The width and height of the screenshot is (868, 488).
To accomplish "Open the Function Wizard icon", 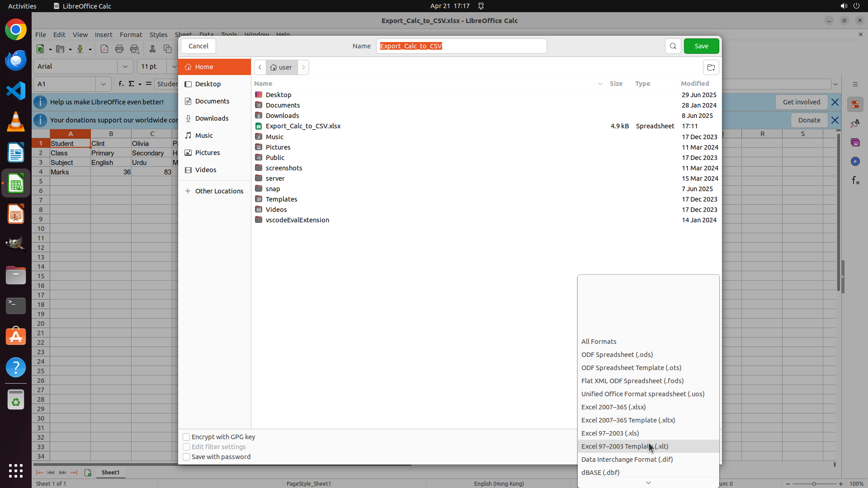I will click(x=121, y=84).
